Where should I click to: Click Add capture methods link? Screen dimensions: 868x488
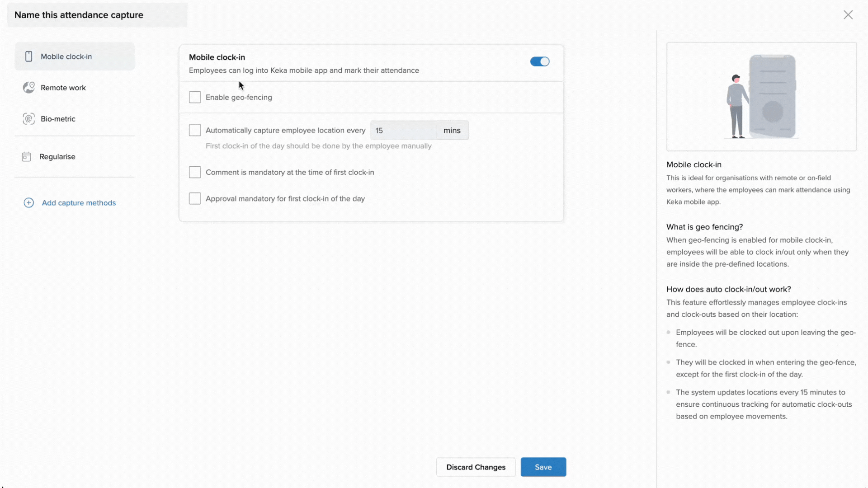(79, 203)
